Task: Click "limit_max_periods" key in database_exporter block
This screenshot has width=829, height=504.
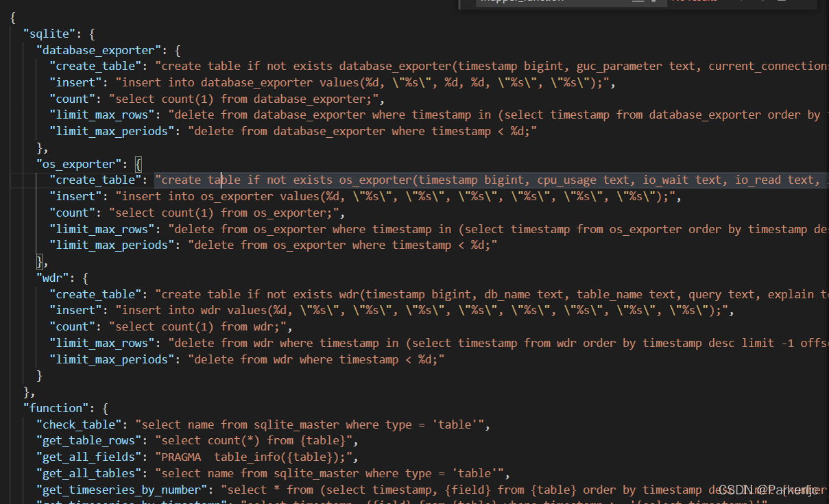Action: click(x=112, y=131)
